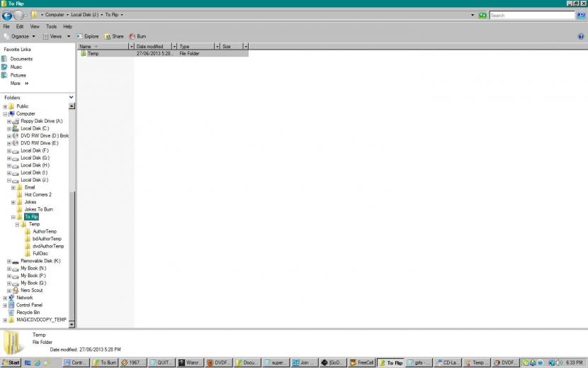The image size is (588, 368).
Task: Click the Explore toolbar button
Action: [87, 36]
